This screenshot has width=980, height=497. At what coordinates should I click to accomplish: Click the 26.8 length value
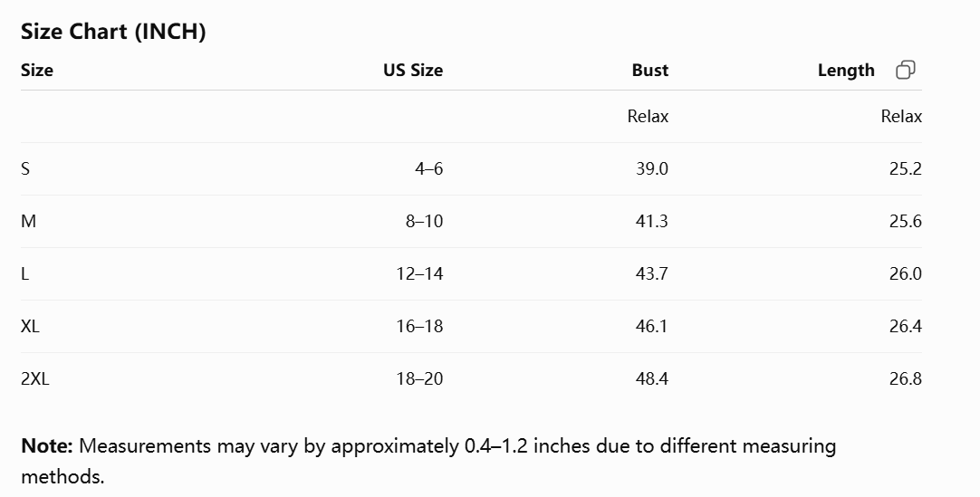tap(906, 378)
